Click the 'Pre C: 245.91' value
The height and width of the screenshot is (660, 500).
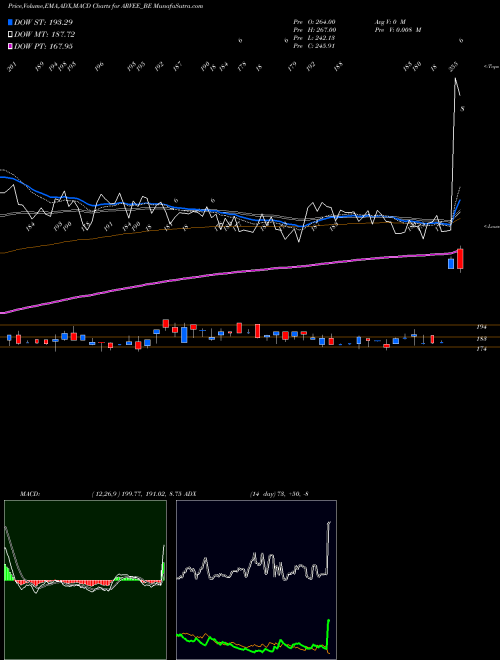314,46
